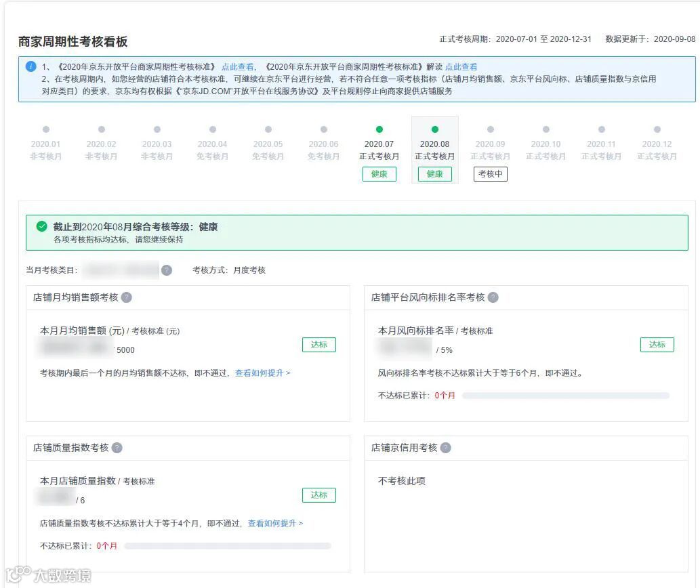Open 查看如何提升 link in 月均销售额 card
This screenshot has width=700, height=588.
262,373
